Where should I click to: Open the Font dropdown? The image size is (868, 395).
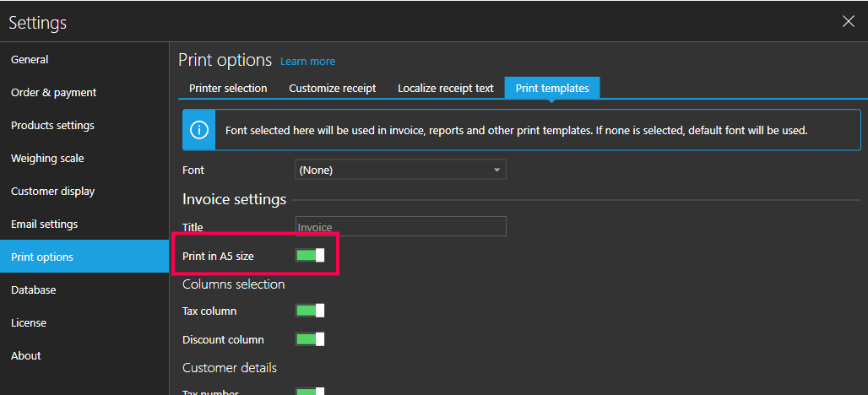tap(400, 170)
